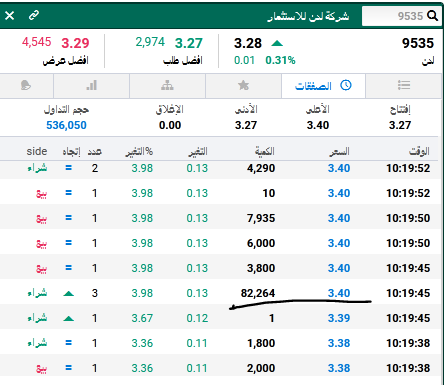445x385 pixels.
Task: Sort by side column header
Action: click(37, 151)
